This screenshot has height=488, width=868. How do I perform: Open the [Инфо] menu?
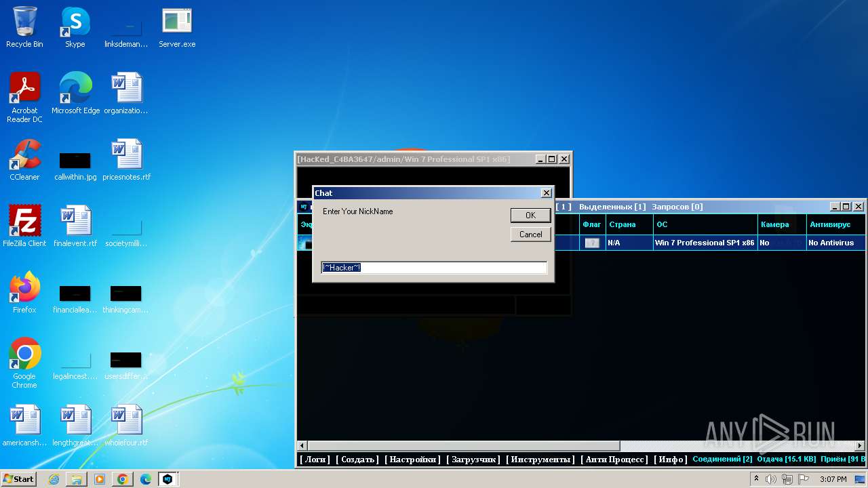tap(671, 460)
